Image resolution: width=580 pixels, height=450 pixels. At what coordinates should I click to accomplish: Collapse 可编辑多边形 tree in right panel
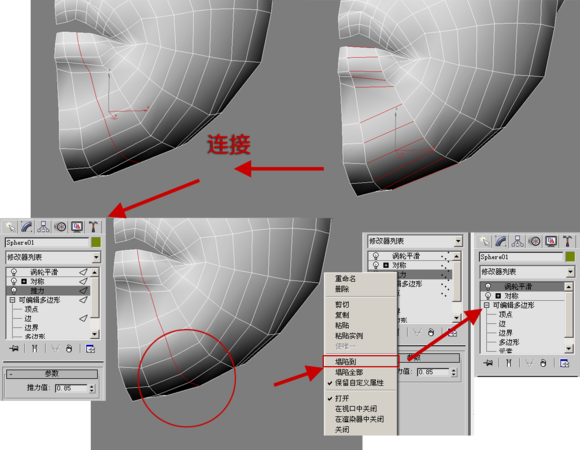[486, 305]
